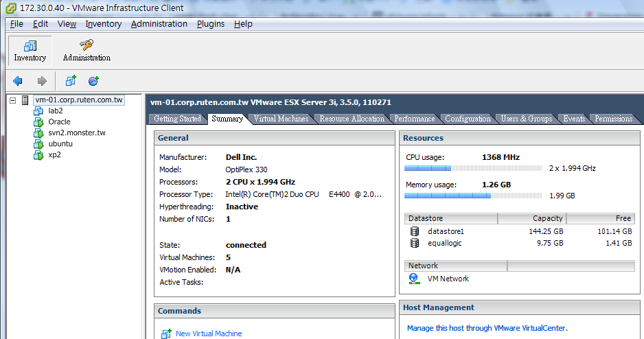Select xp2 in the inventory tree
The width and height of the screenshot is (644, 339).
(55, 155)
